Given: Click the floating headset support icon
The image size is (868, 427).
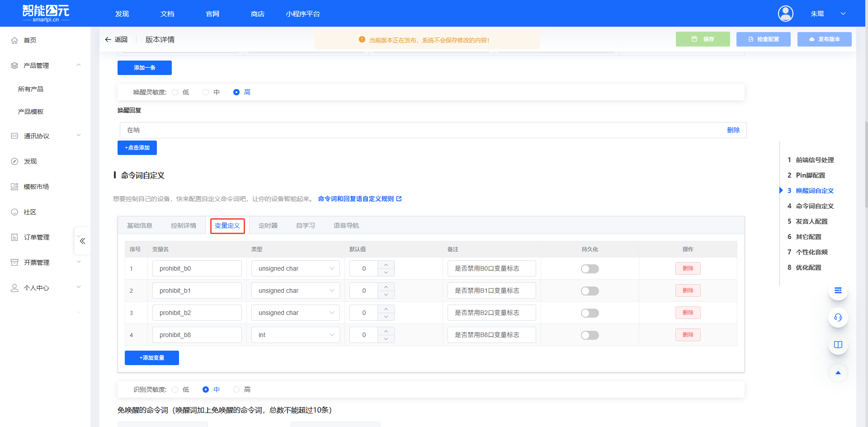Looking at the screenshot, I should pos(838,318).
